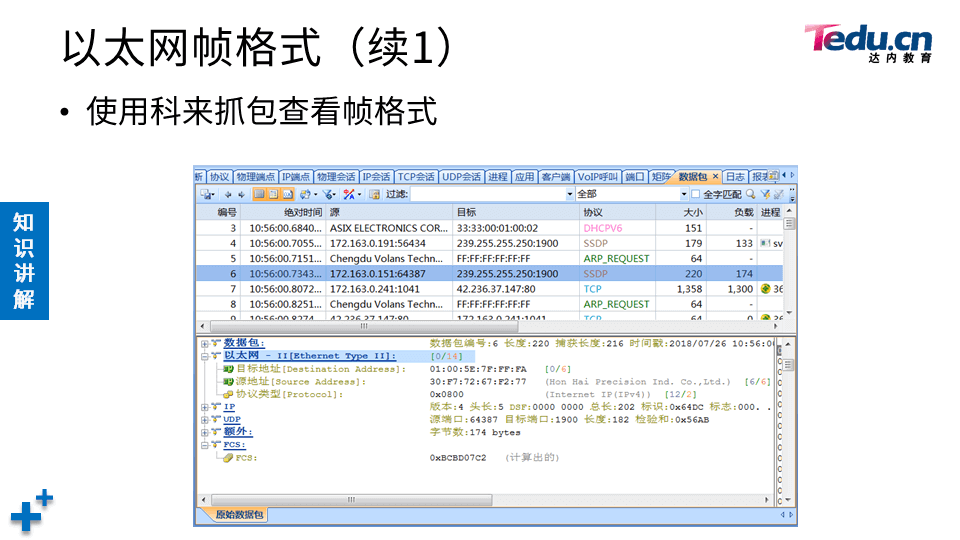Click the filter funnel toolbar icon
The image size is (960, 540).
(x=328, y=194)
